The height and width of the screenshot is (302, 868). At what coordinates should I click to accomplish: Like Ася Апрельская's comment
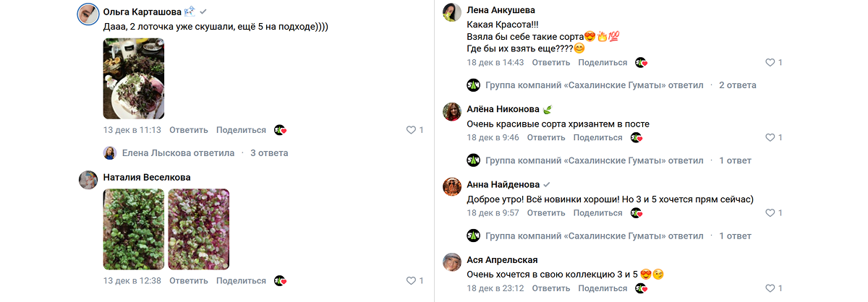pyautogui.click(x=770, y=288)
